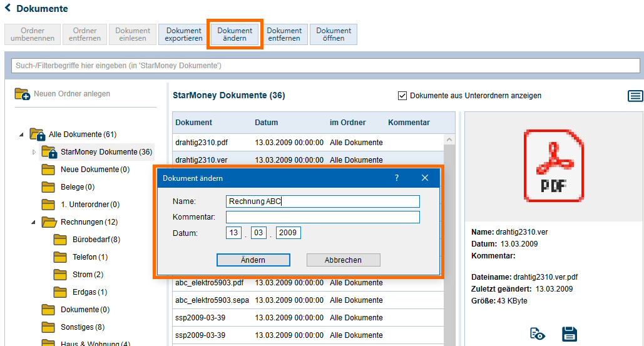The height and width of the screenshot is (346, 644).
Task: Go back using the Dokumente arrow
Action: 8,8
